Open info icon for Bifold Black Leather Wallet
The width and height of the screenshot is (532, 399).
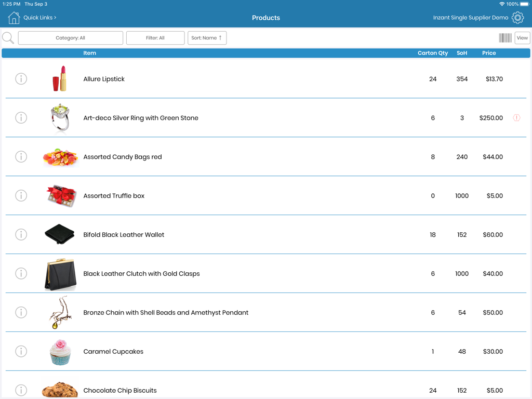[21, 234]
